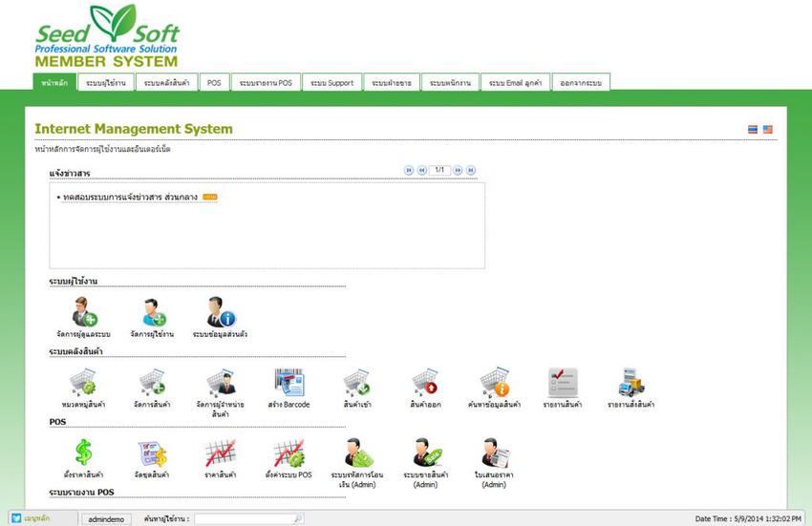The image size is (812, 526).
Task: Open the ใบเสนอราคา (Admin) quotation icon
Action: 495,453
